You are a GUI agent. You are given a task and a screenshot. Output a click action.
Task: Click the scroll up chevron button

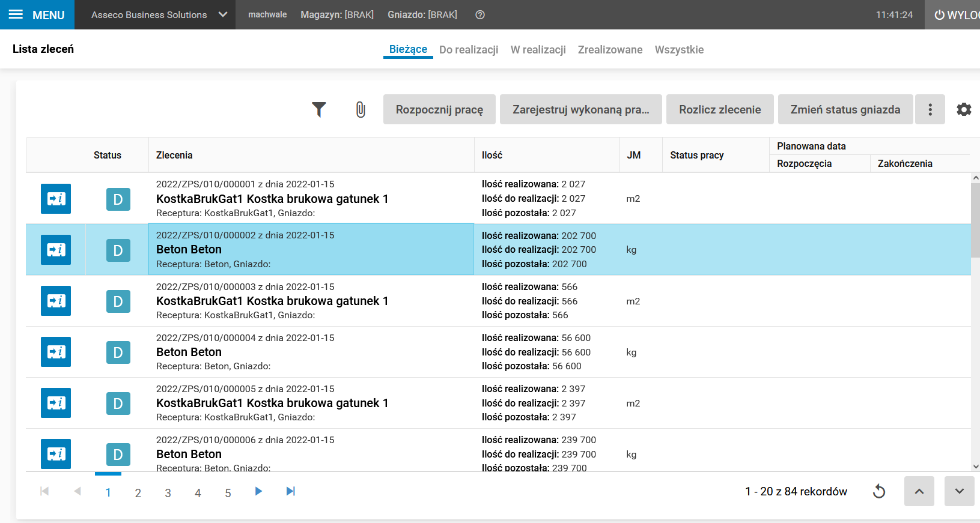919,491
